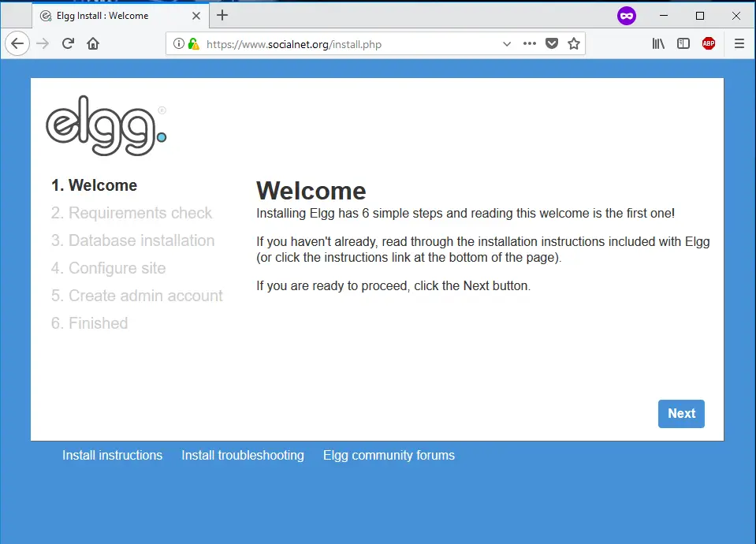The height and width of the screenshot is (544, 756).
Task: Click the browser Back arrow button
Action: click(17, 44)
